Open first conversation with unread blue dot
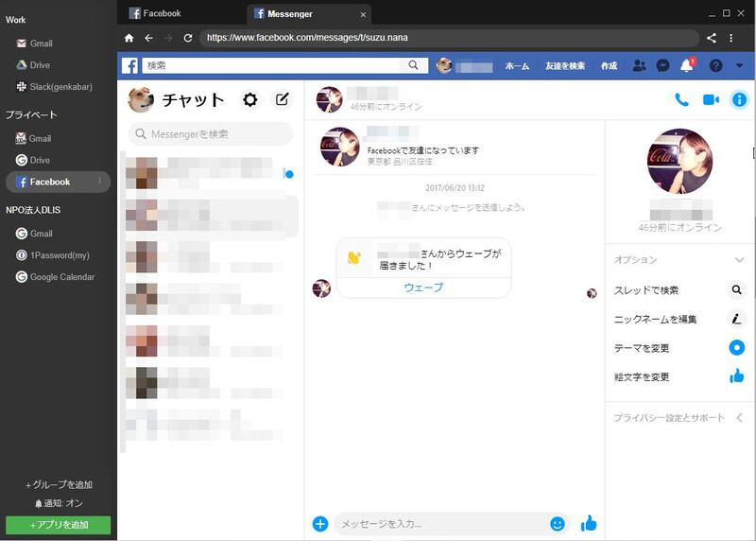The width and height of the screenshot is (756, 541). (211, 172)
